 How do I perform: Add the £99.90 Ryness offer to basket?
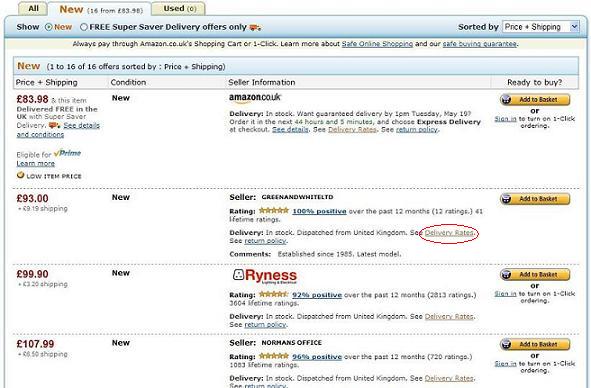535,275
